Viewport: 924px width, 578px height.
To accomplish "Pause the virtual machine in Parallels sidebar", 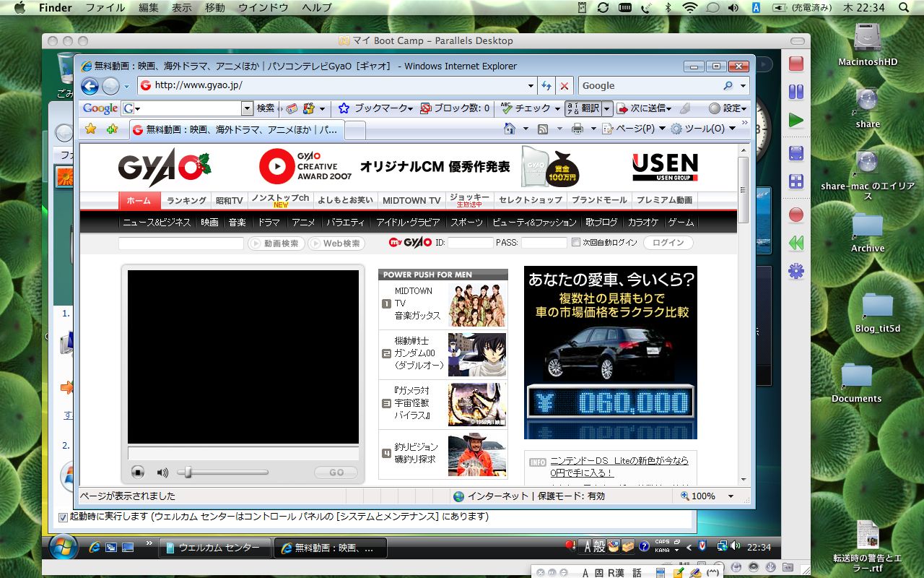I will click(x=796, y=92).
